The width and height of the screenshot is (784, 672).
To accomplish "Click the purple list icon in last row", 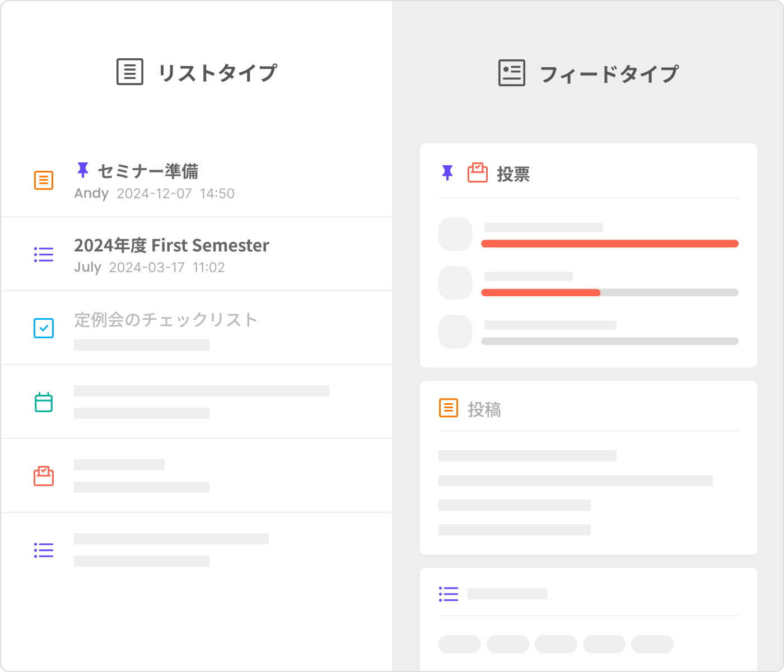I will point(44,550).
